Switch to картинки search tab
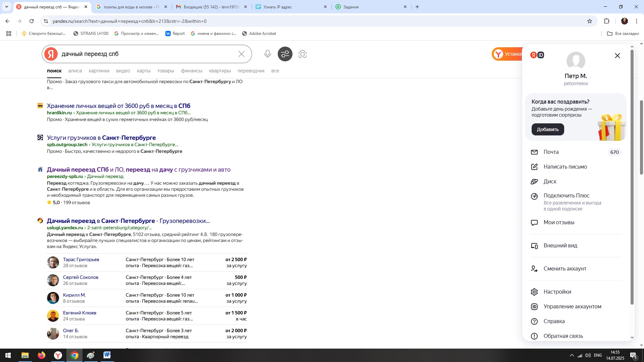Image resolution: width=644 pixels, height=362 pixels. 99,71
